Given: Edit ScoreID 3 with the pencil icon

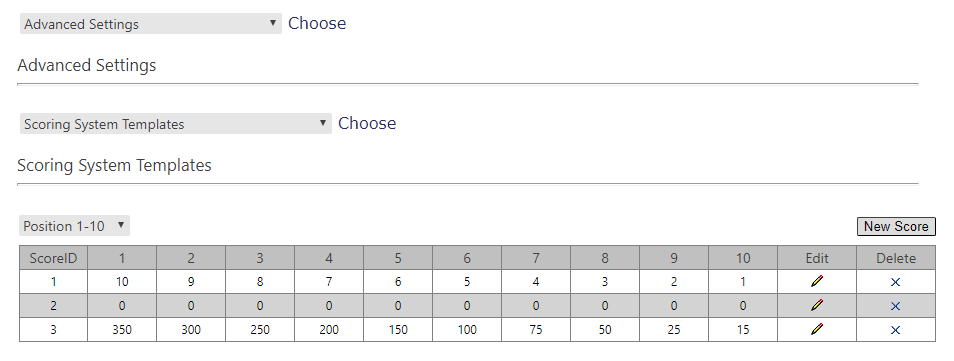Looking at the screenshot, I should (816, 329).
